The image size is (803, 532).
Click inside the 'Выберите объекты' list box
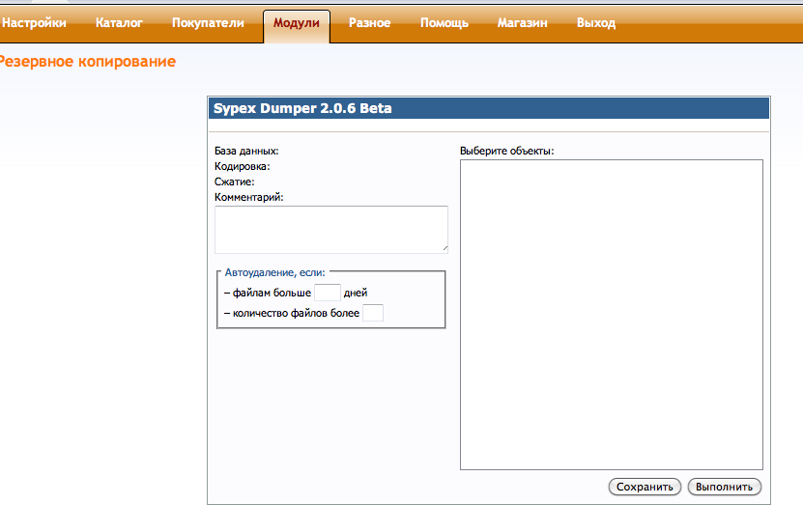pyautogui.click(x=611, y=314)
